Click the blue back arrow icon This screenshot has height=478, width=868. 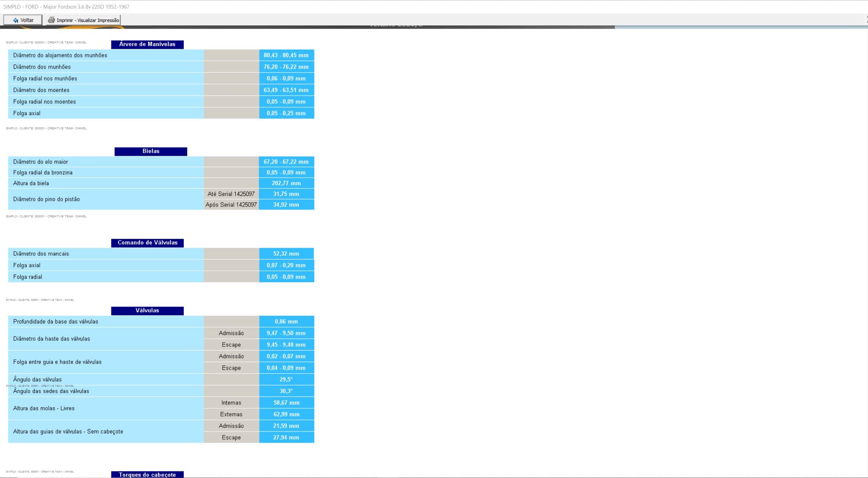(x=15, y=20)
